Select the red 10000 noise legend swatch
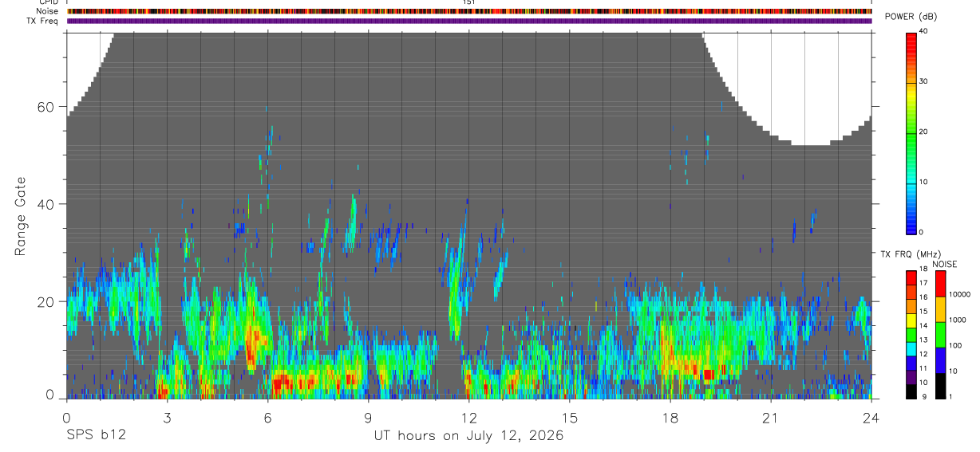 940,284
